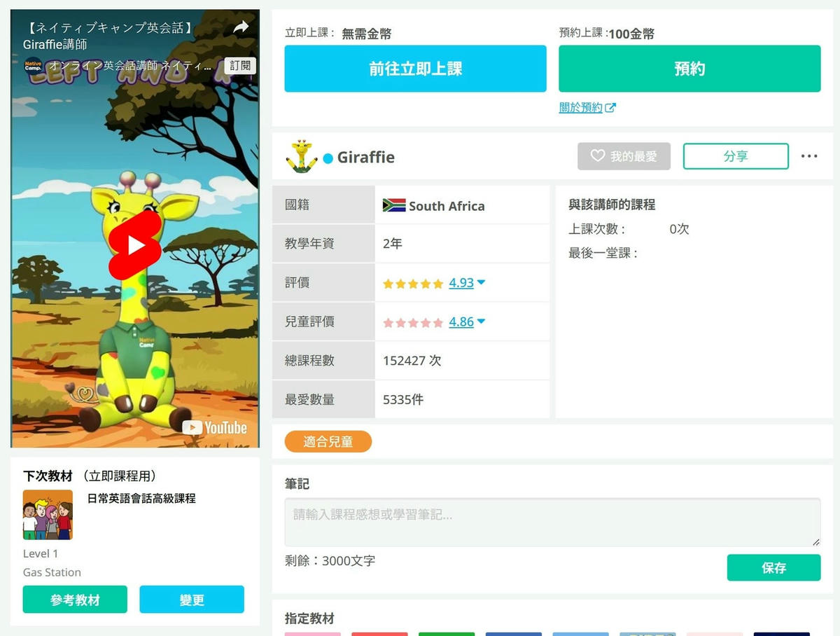The height and width of the screenshot is (636, 840).
Task: Play the Giraffie YouTube Shorts video
Action: [x=135, y=245]
